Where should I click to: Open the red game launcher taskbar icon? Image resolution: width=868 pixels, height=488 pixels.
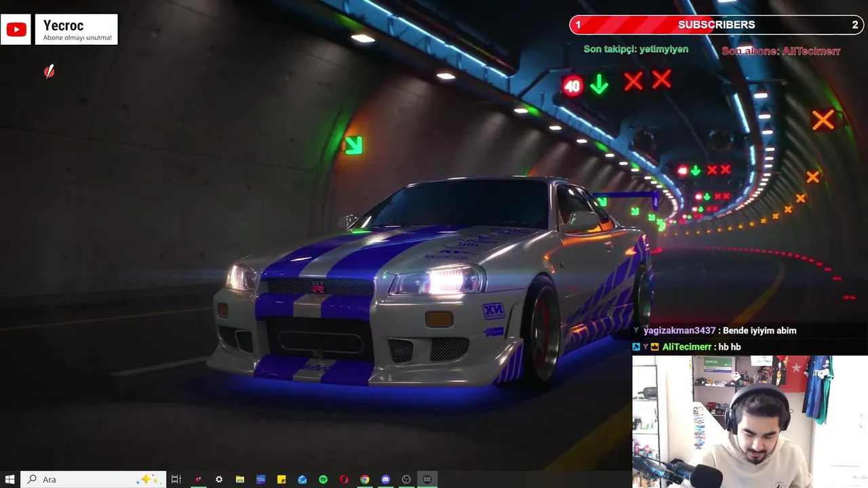(198, 479)
